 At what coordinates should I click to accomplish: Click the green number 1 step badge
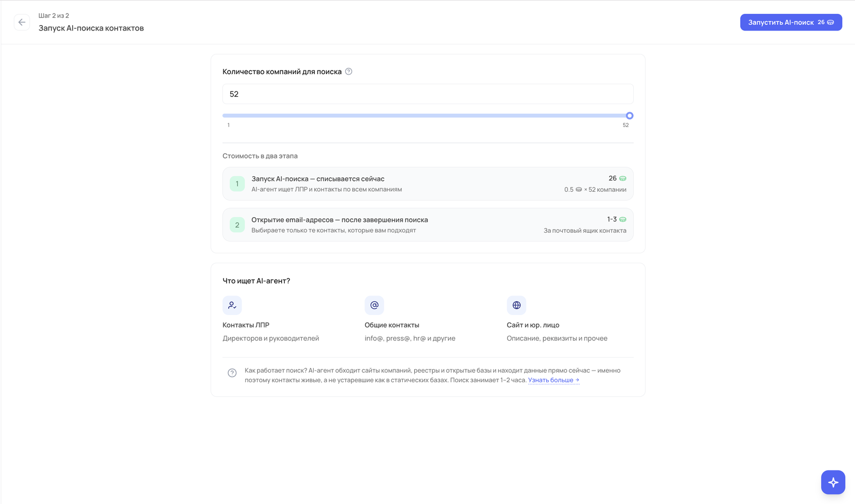click(x=237, y=184)
